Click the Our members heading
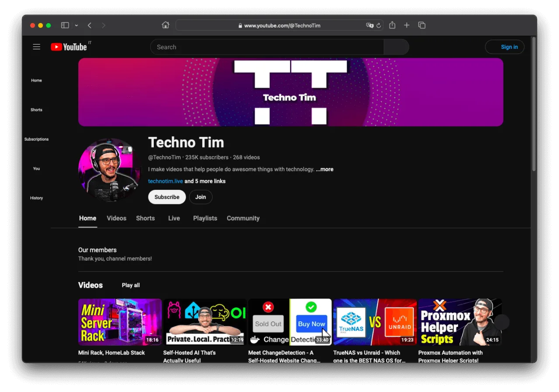Screen dimensions: 559x392 pyautogui.click(x=97, y=250)
